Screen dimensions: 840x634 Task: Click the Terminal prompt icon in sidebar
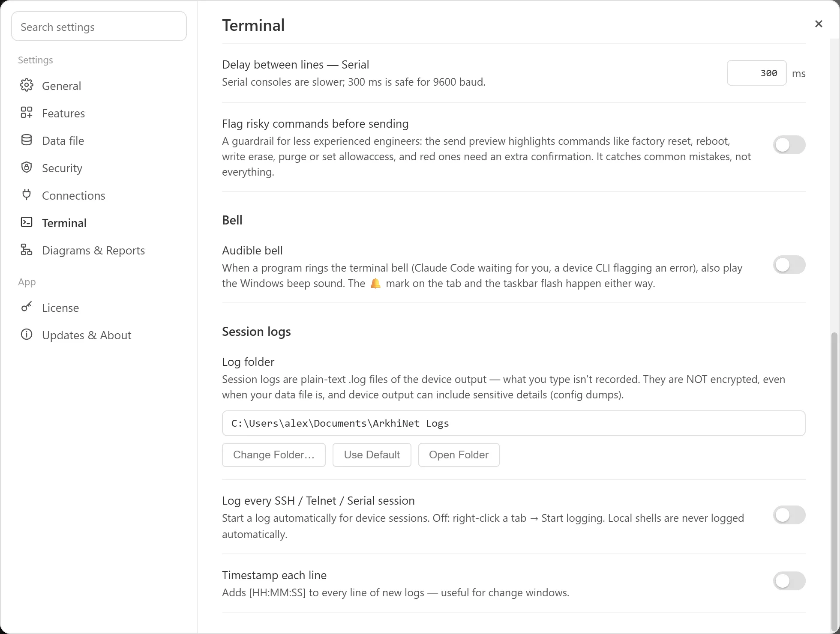click(x=27, y=222)
